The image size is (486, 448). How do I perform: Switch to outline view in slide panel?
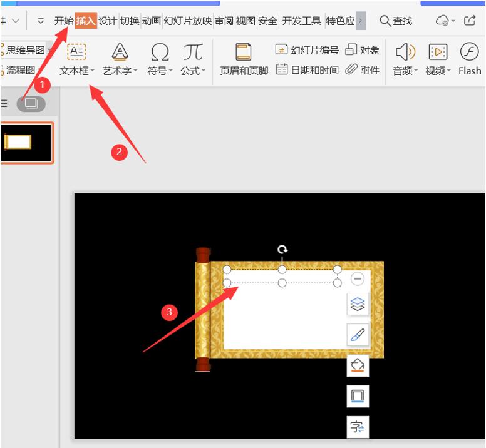click(x=4, y=103)
